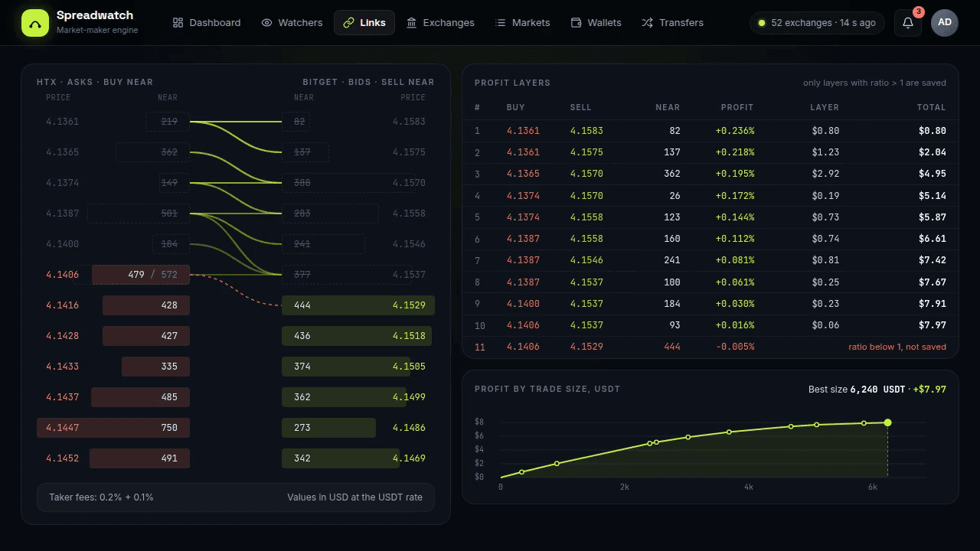The height and width of the screenshot is (551, 980).
Task: Click the Dashboard grid icon
Action: tap(178, 23)
